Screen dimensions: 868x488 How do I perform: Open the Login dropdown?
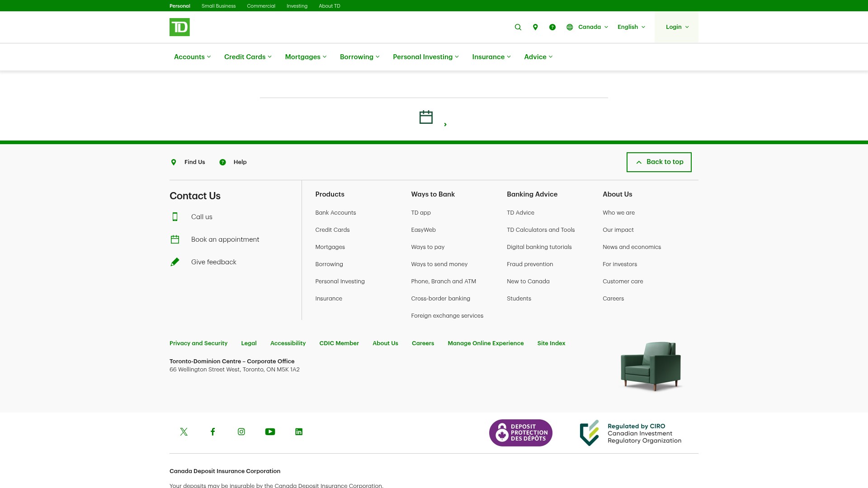click(677, 27)
